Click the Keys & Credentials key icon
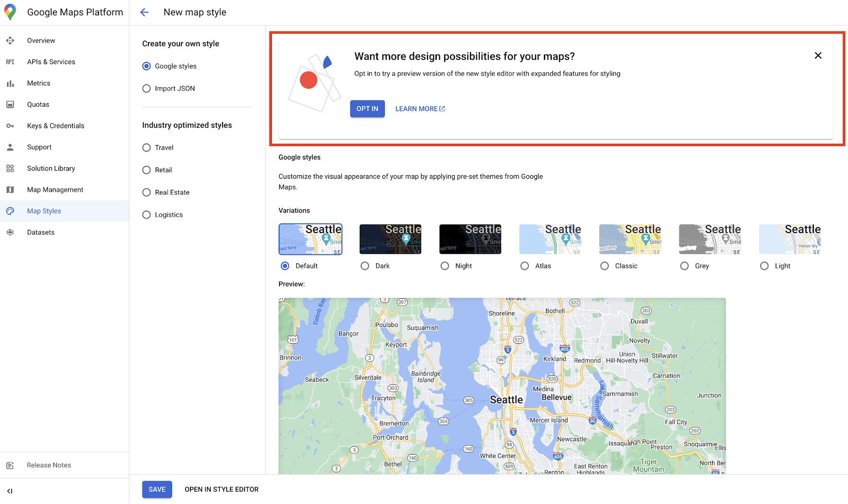848x504 pixels. point(10,126)
